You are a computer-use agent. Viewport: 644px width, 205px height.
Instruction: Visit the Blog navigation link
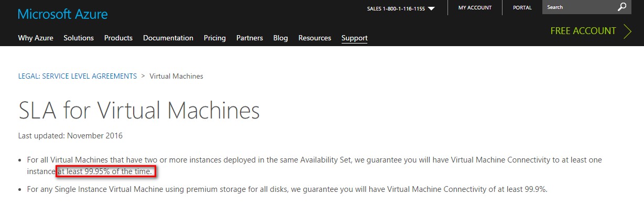280,38
